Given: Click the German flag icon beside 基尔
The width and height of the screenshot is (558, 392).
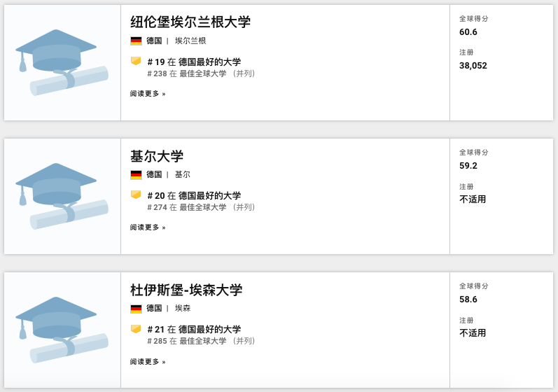Looking at the screenshot, I should (136, 174).
